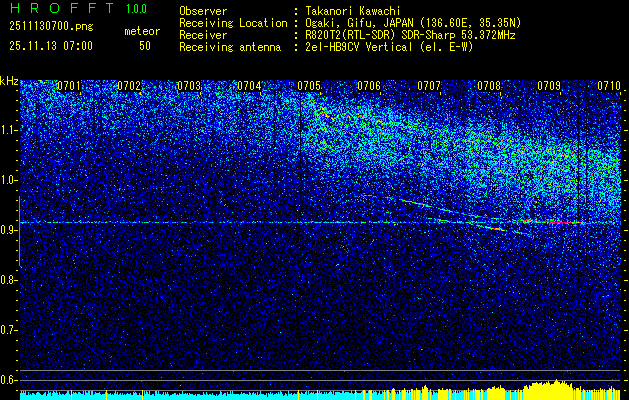Viewport: 629px width, 400px height.
Task: Click the 0702 time marker
Action: [129, 86]
